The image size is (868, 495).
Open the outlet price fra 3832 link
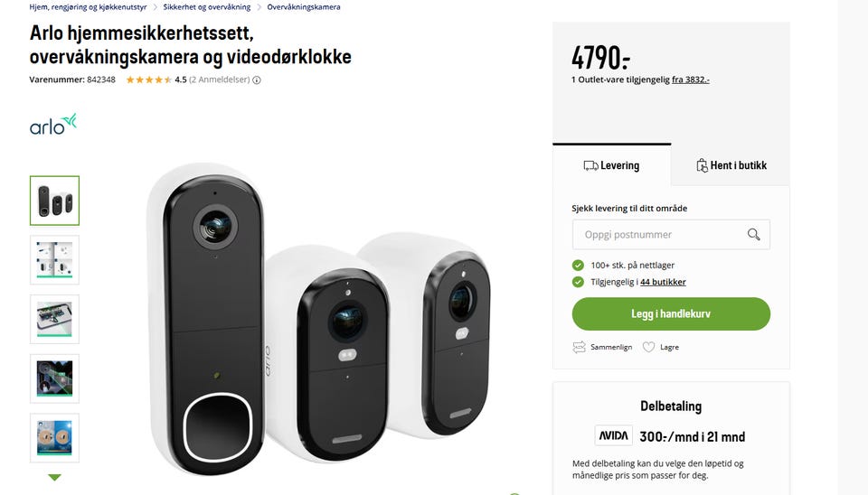pyautogui.click(x=690, y=79)
